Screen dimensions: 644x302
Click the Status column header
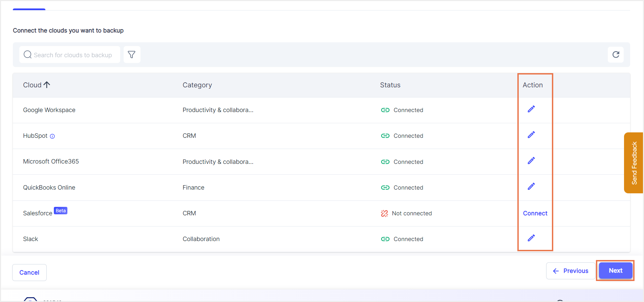click(390, 85)
